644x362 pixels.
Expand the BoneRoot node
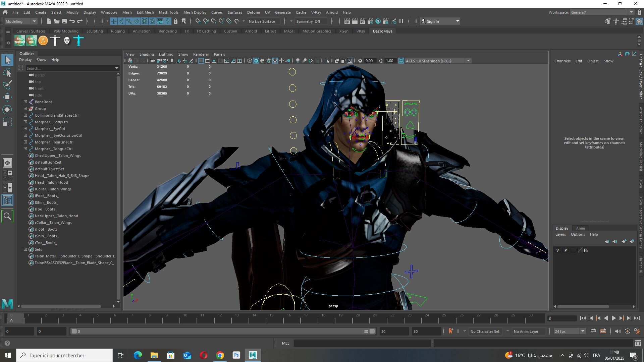(x=25, y=102)
